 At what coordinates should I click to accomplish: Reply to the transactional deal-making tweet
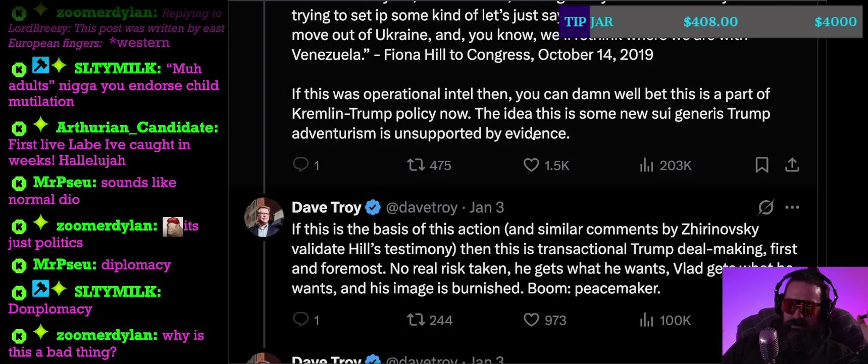tap(301, 320)
